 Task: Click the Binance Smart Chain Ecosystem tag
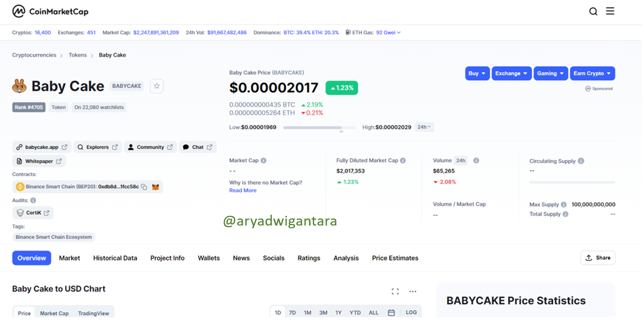click(54, 237)
